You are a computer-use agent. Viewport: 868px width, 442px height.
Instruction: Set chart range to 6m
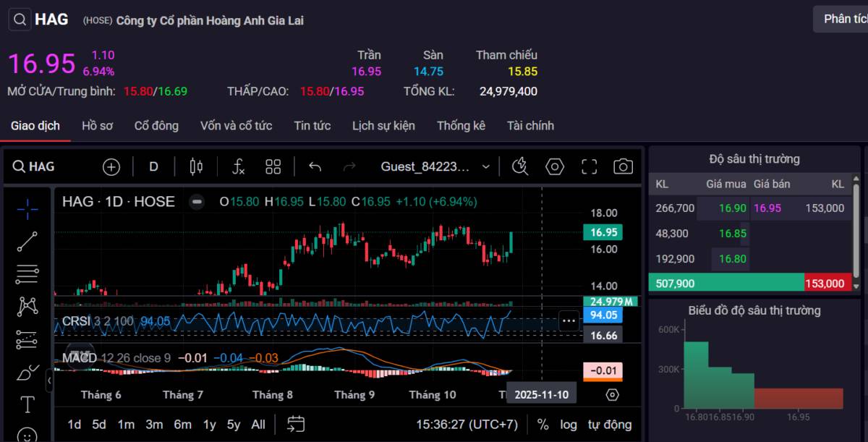[x=182, y=425]
